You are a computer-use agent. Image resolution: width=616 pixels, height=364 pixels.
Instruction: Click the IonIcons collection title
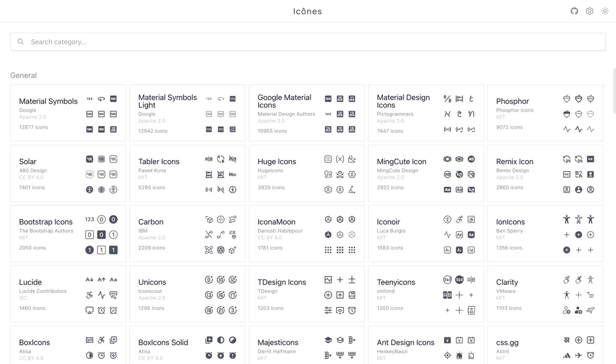pos(510,222)
